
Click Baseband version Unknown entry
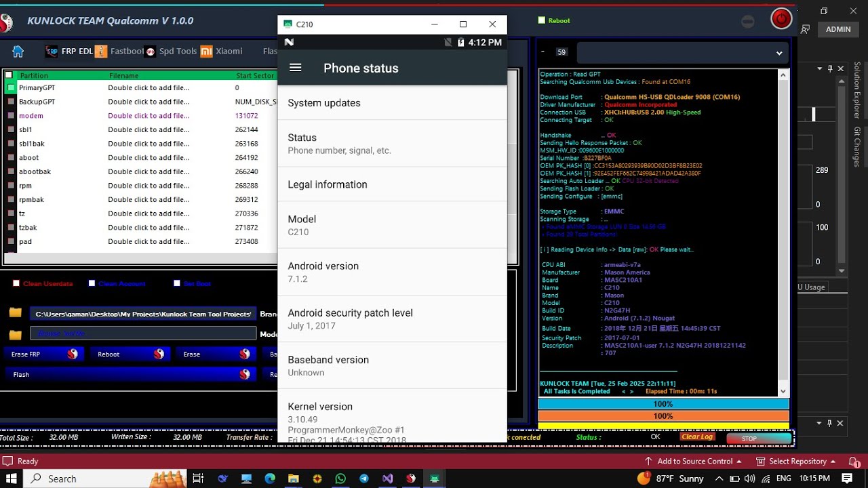tap(392, 365)
